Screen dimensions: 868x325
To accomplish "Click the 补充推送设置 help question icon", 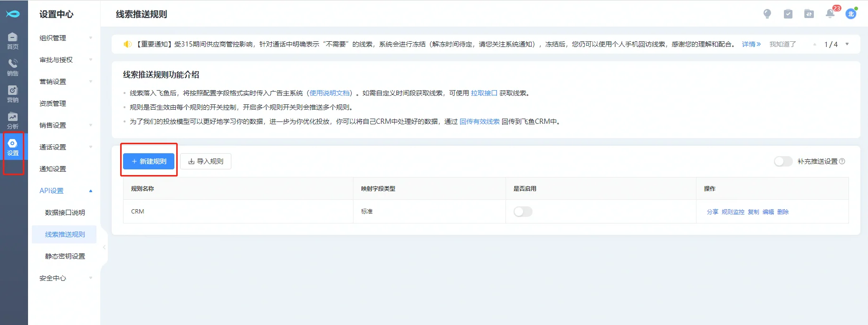I will (842, 161).
